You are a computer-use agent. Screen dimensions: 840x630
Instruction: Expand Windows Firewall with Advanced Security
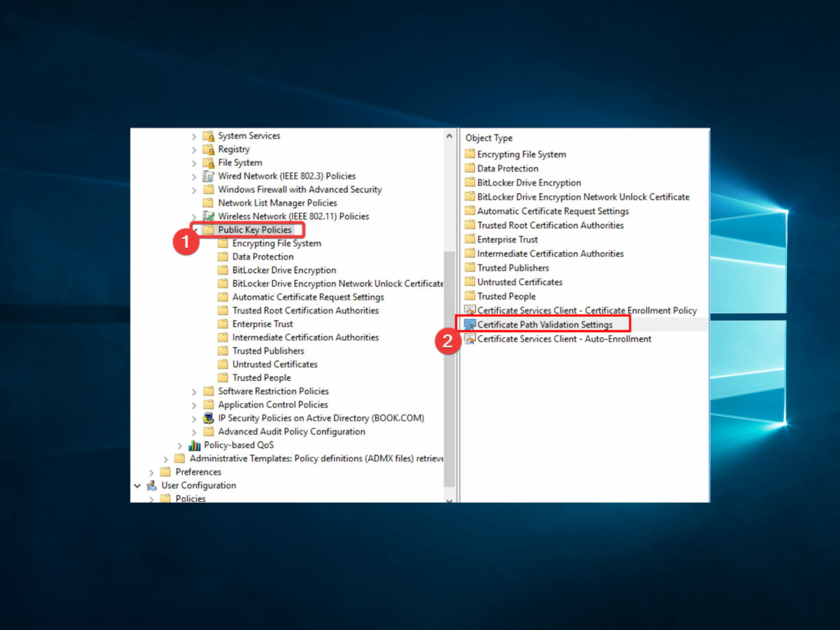tap(194, 190)
